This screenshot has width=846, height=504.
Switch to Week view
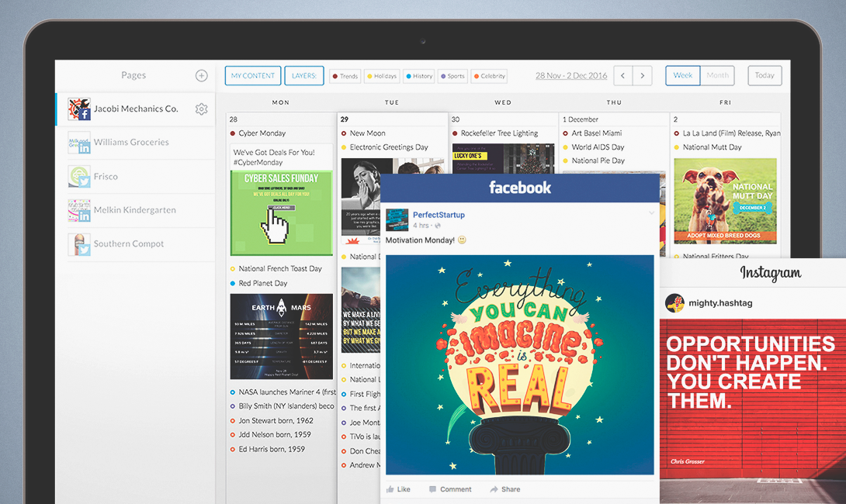coord(682,75)
